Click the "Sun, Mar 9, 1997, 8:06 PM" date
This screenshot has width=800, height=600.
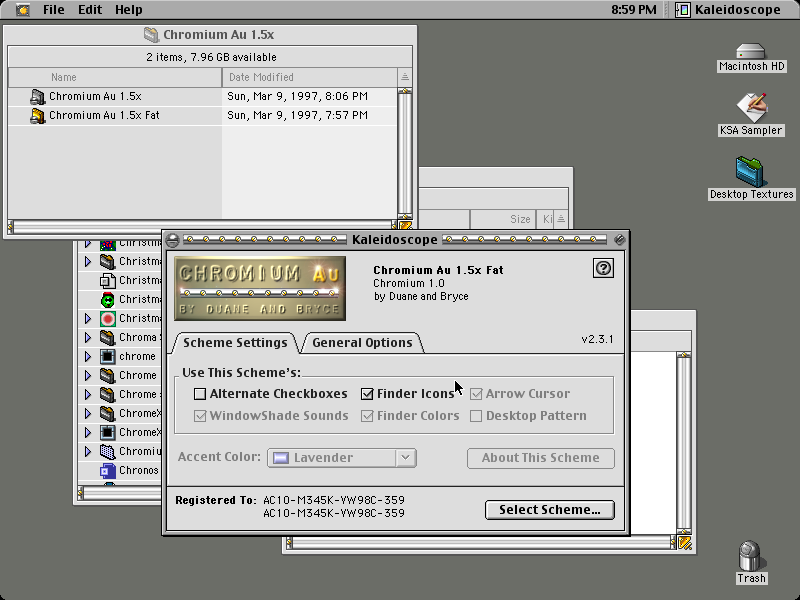coord(297,96)
